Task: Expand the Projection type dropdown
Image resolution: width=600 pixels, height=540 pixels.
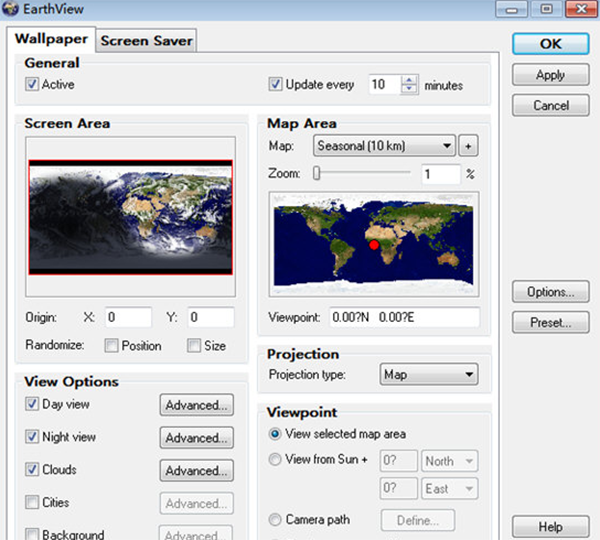Action: point(429,376)
